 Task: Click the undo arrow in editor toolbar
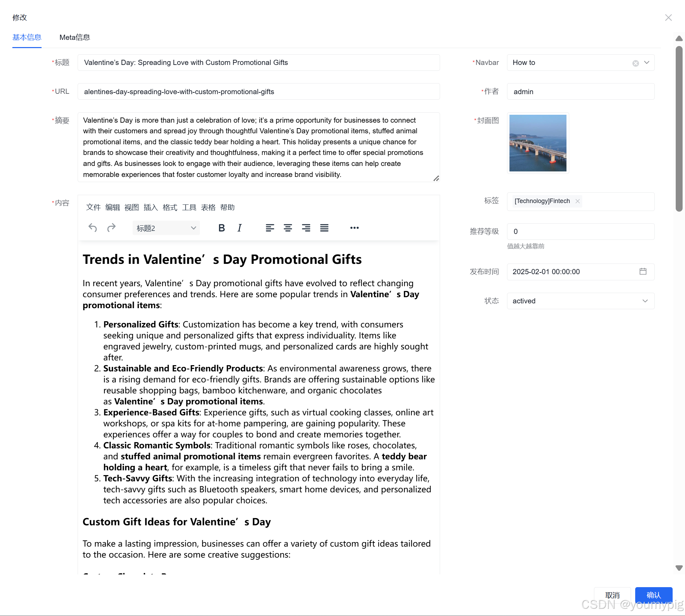click(x=92, y=228)
